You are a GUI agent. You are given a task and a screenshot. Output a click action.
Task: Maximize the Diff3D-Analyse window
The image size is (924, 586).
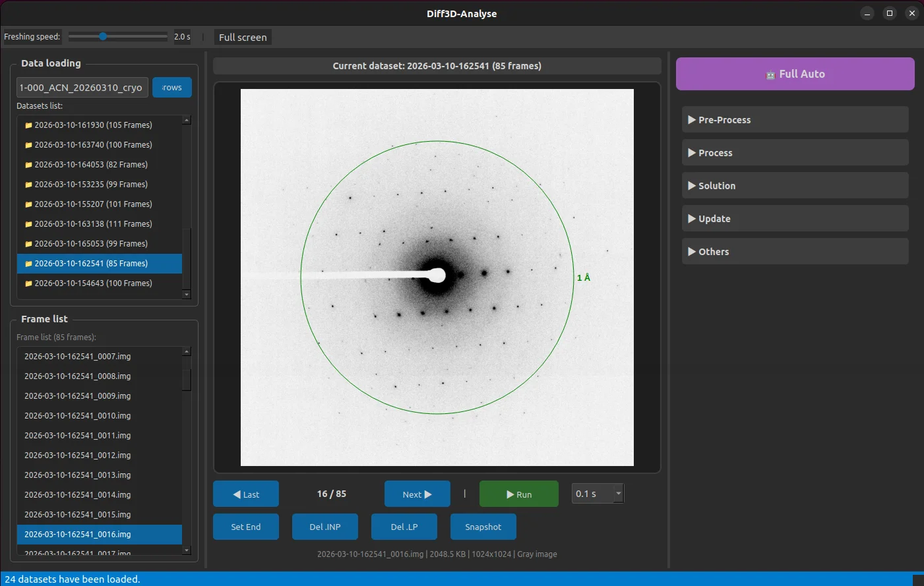tap(890, 13)
